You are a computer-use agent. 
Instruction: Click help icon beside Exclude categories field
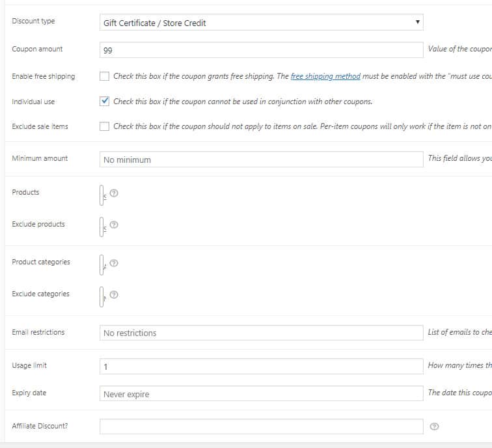(x=114, y=295)
